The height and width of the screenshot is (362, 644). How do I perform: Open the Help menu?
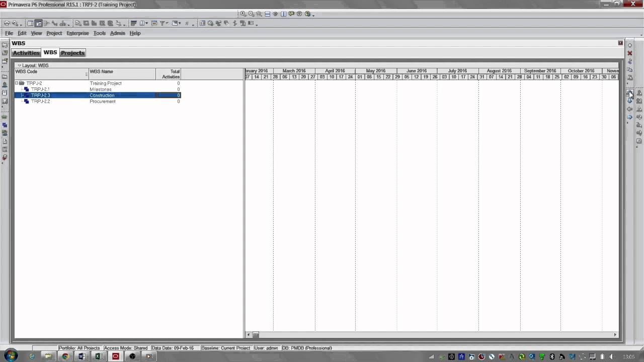[135, 33]
